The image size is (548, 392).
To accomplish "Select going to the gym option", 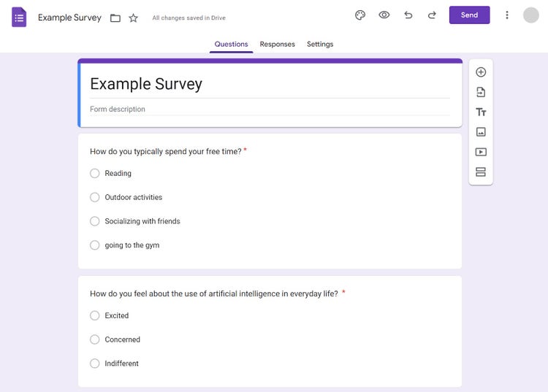I will click(95, 245).
